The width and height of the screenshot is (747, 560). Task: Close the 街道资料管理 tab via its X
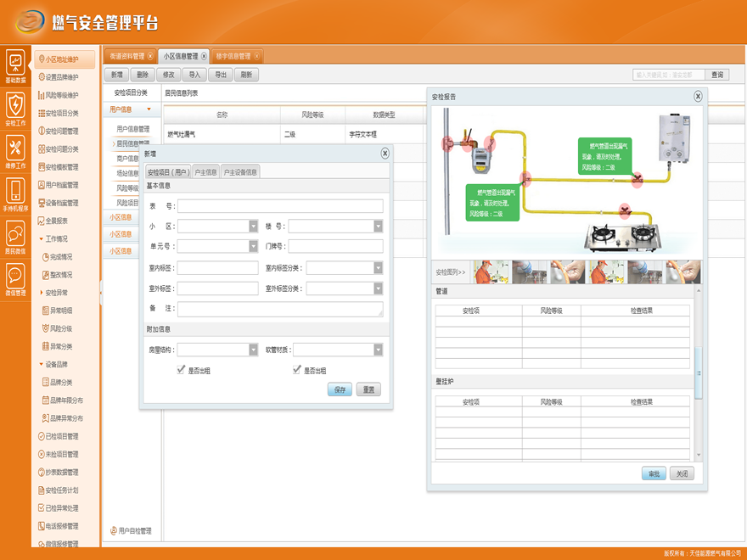pos(150,56)
